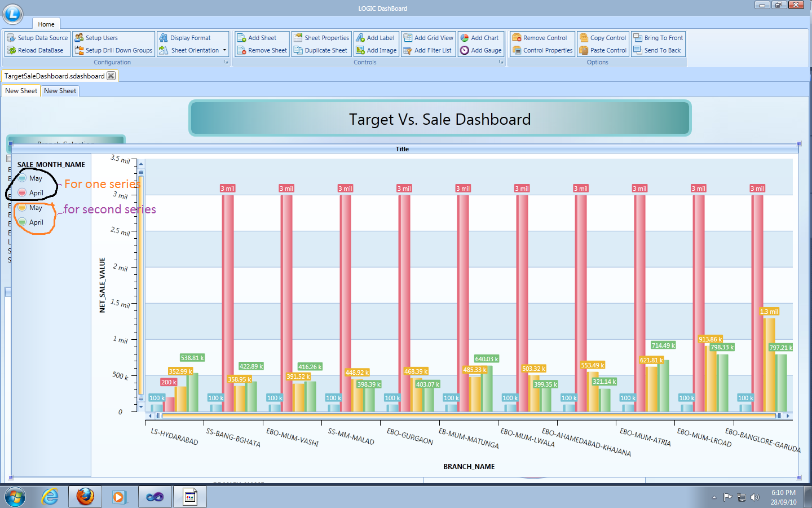This screenshot has width=812, height=508.
Task: Click the LS-HYDERABAD axis label
Action: click(174, 436)
